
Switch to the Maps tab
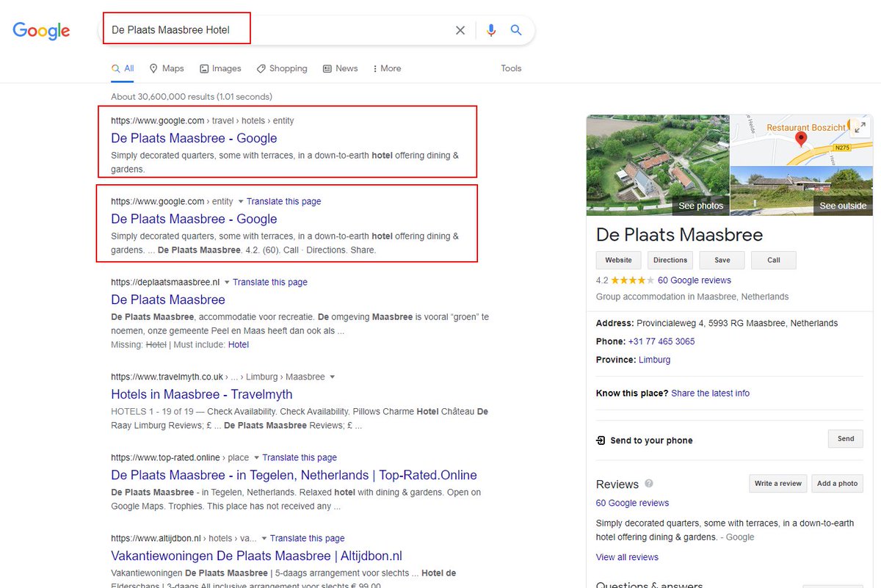[167, 68]
